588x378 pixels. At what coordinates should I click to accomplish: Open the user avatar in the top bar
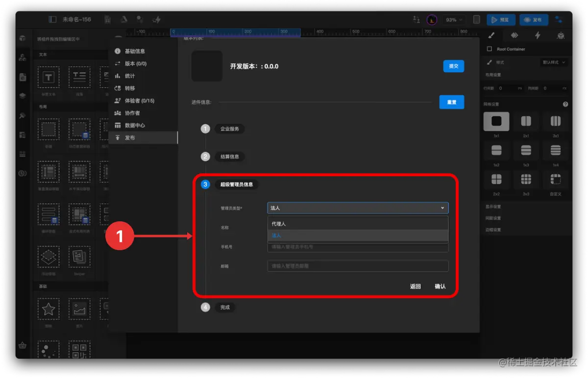(x=432, y=20)
